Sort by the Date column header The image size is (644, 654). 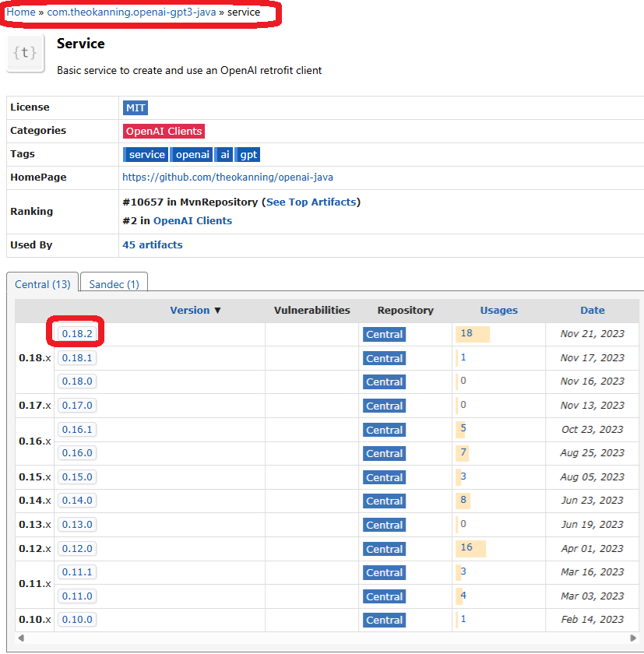click(x=593, y=311)
